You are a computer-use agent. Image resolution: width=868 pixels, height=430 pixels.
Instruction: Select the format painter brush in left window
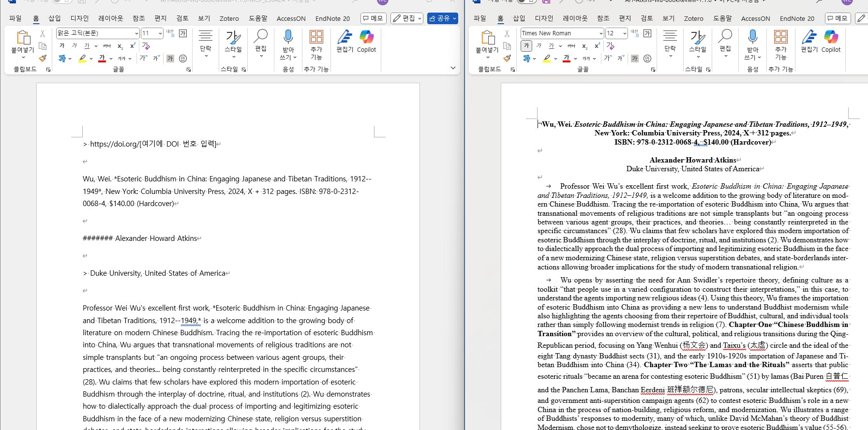[x=43, y=58]
